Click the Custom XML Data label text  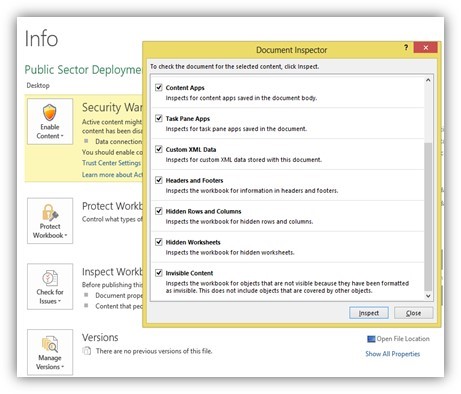[x=191, y=150]
